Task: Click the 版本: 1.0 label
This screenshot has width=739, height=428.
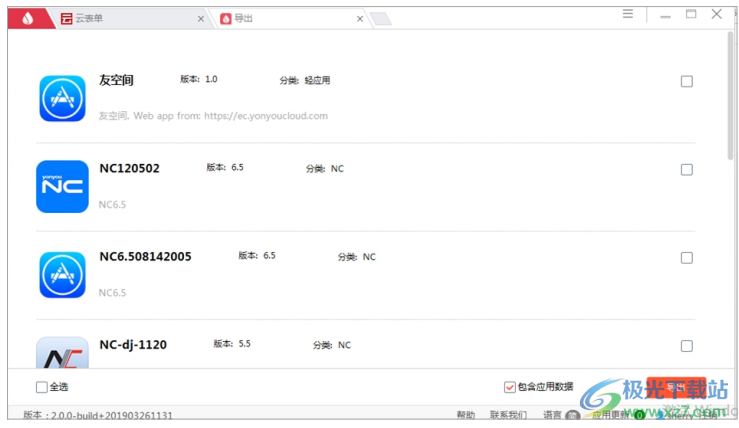Action: pyautogui.click(x=198, y=79)
